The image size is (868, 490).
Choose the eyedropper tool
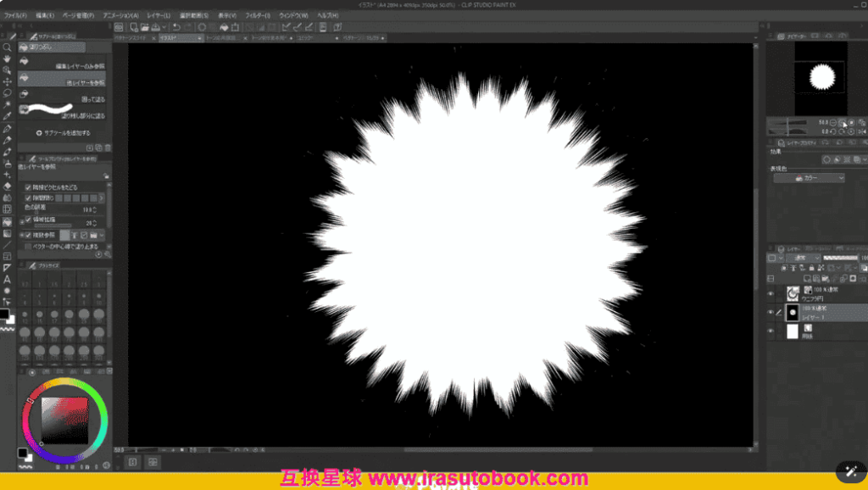pyautogui.click(x=7, y=115)
